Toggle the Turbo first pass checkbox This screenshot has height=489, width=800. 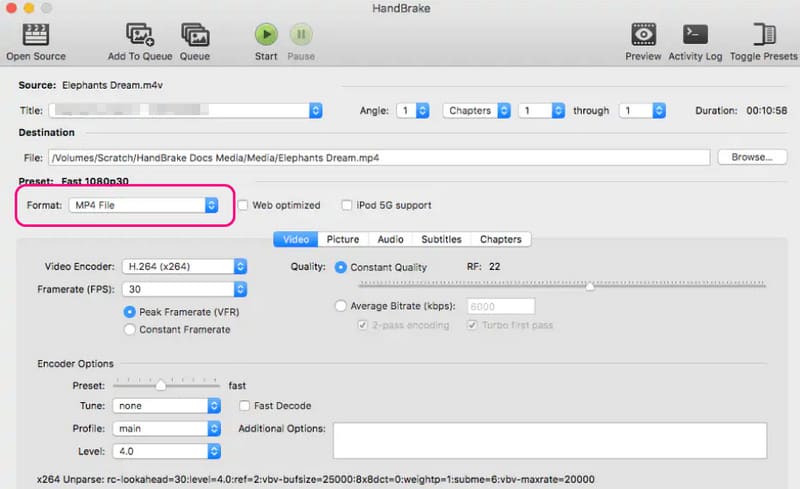pos(472,325)
